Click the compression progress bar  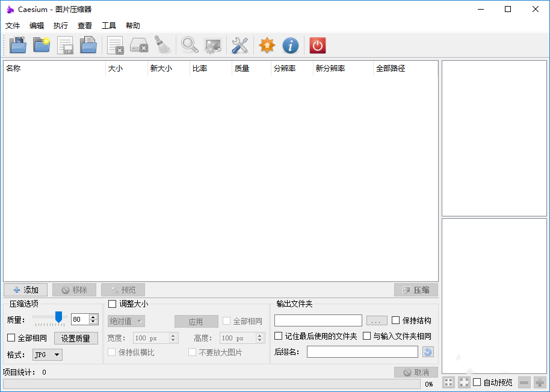click(212, 384)
